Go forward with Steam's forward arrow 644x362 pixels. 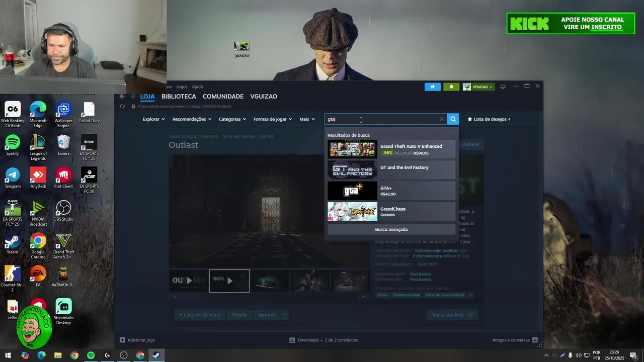133,96
